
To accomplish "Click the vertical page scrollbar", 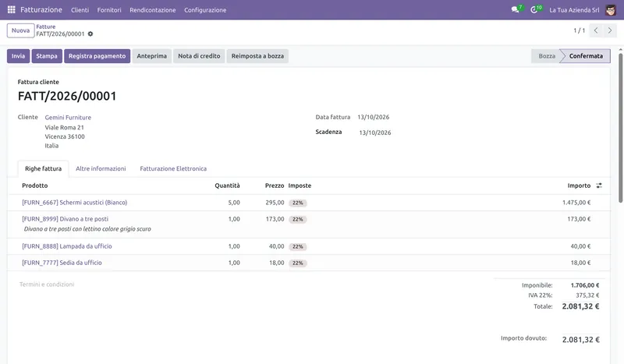I will pos(620,127).
